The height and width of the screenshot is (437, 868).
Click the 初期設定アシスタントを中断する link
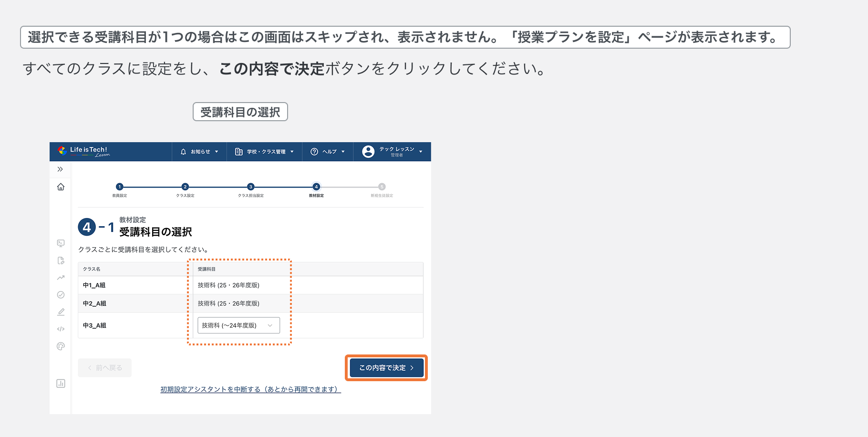250,389
